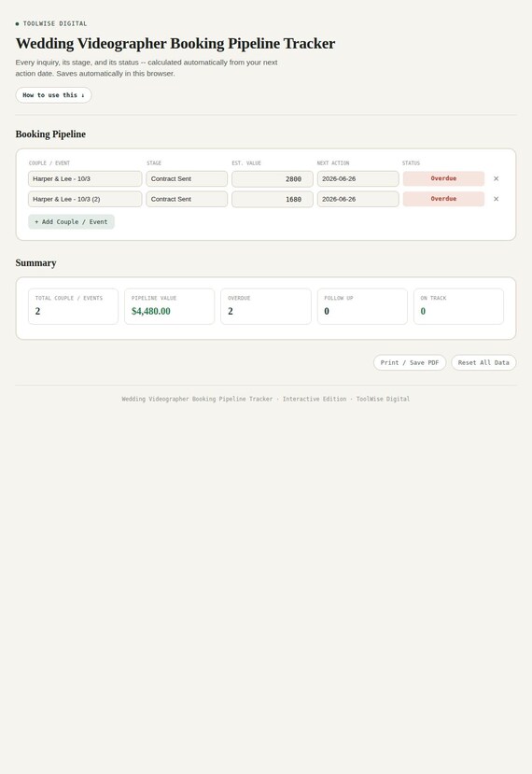Click the 'Booking Pipeline' section heading
The height and width of the screenshot is (774, 532).
click(x=50, y=134)
